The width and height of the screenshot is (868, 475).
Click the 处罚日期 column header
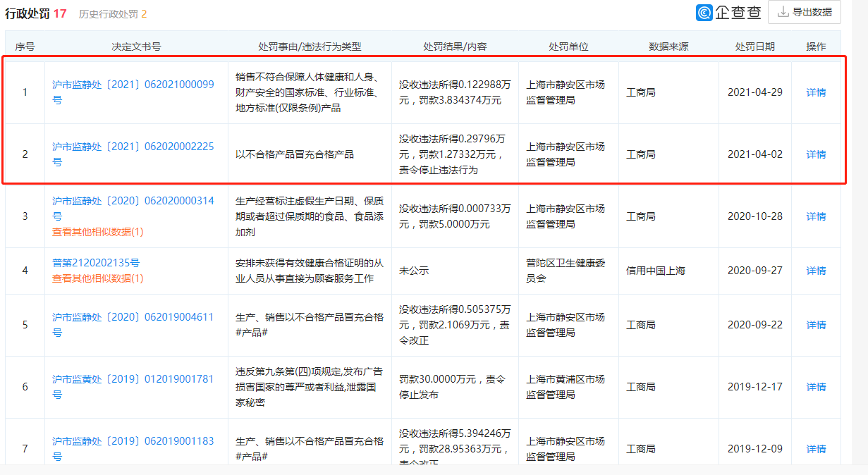pyautogui.click(x=754, y=47)
